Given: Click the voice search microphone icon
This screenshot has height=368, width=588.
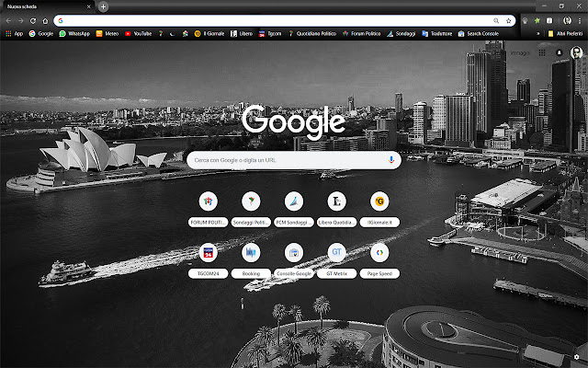Looking at the screenshot, I should pyautogui.click(x=391, y=160).
